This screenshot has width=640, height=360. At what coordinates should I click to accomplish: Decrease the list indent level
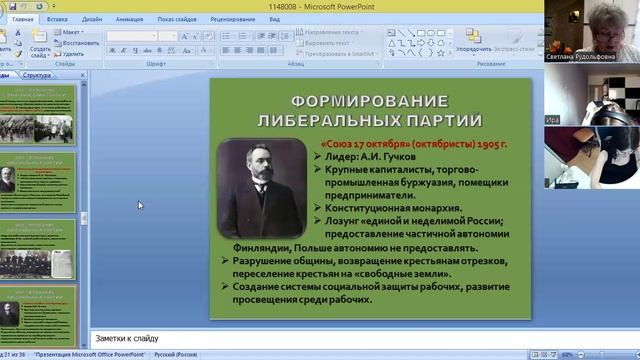click(261, 36)
